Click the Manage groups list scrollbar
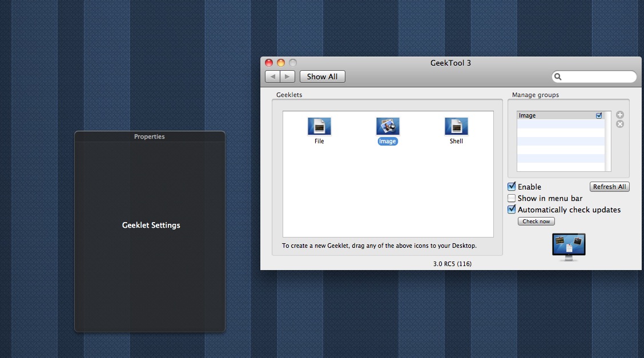The height and width of the screenshot is (358, 644). point(608,141)
